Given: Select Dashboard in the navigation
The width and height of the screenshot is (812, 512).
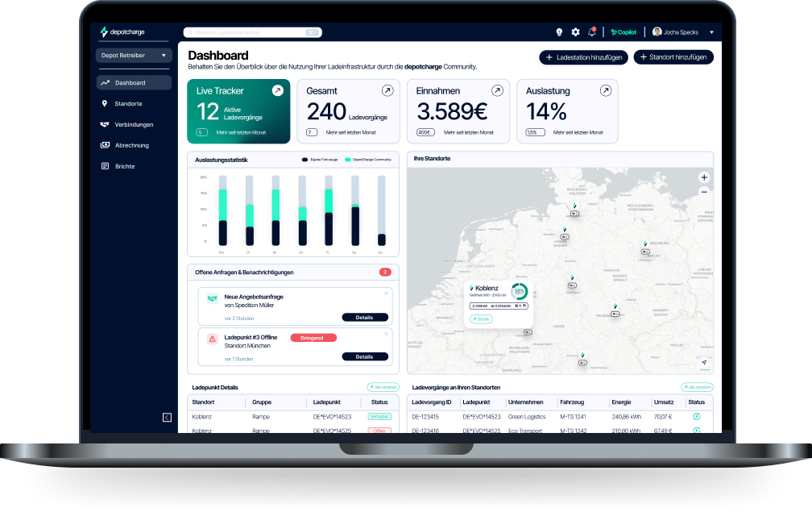Looking at the screenshot, I should [129, 82].
